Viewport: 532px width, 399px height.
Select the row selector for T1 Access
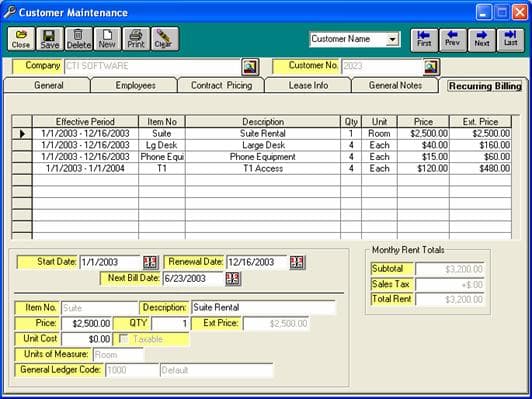point(22,168)
